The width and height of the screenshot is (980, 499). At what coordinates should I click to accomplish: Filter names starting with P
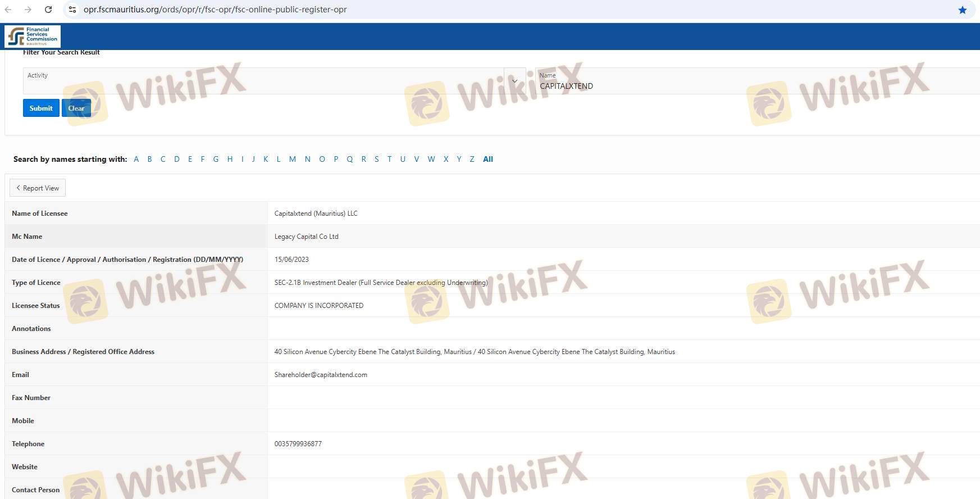pos(336,159)
